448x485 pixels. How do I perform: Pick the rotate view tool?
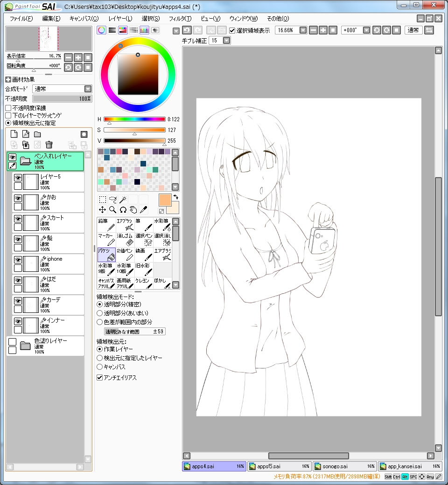coord(123,210)
